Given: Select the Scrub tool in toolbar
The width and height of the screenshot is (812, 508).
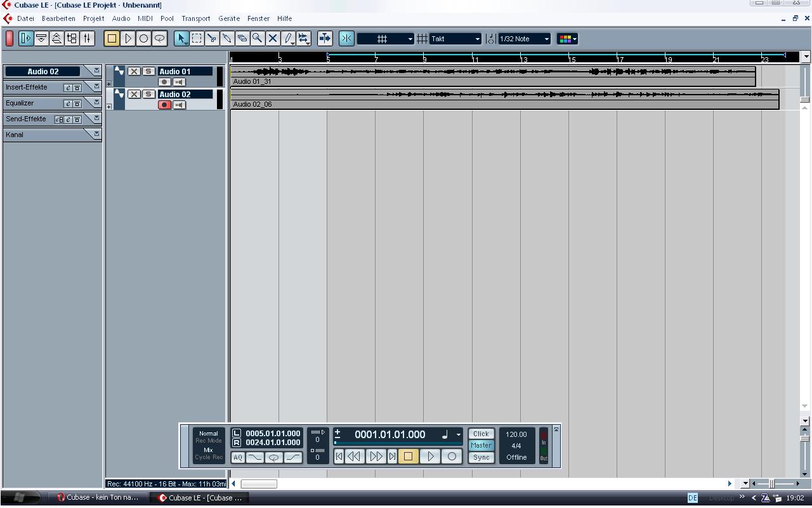Looking at the screenshot, I should [x=304, y=39].
